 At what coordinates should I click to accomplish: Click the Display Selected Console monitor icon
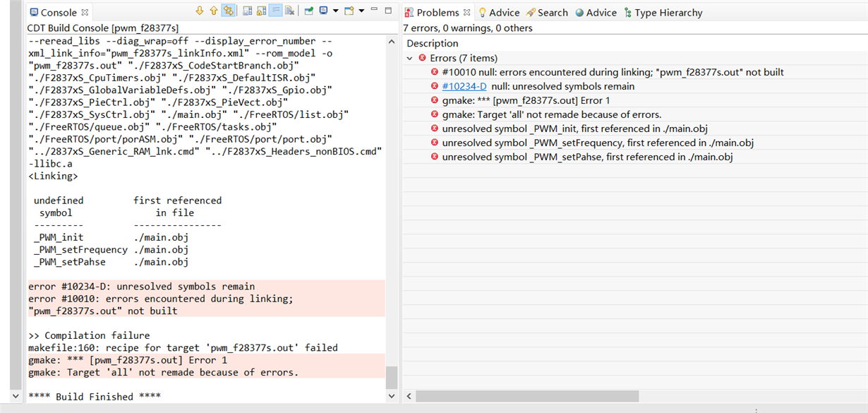pos(323,11)
